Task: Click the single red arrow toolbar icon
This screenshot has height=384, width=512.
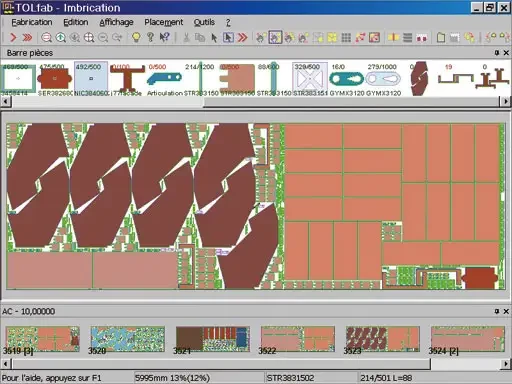Action: point(13,37)
